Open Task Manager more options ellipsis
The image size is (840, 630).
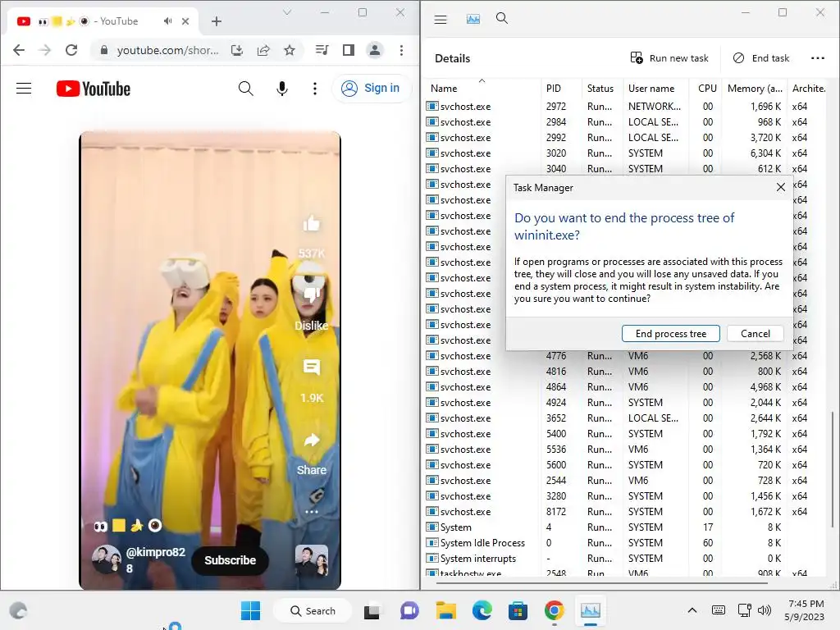point(818,58)
